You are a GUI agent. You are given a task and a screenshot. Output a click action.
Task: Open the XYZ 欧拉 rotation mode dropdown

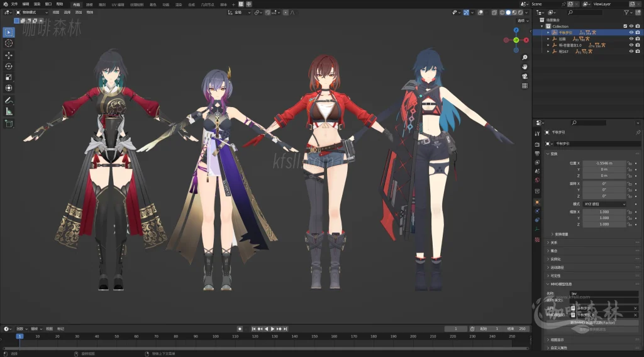[604, 204]
